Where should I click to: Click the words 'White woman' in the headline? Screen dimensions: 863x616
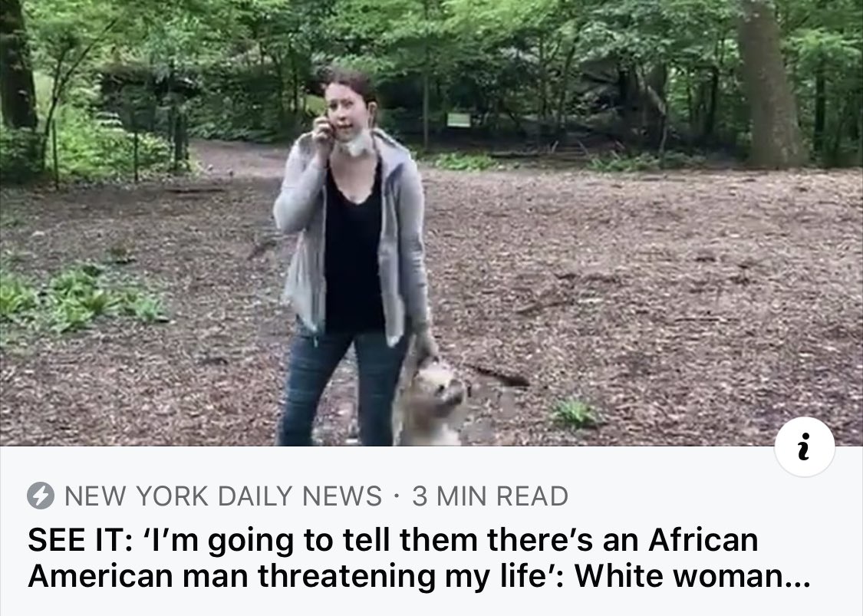[679, 575]
